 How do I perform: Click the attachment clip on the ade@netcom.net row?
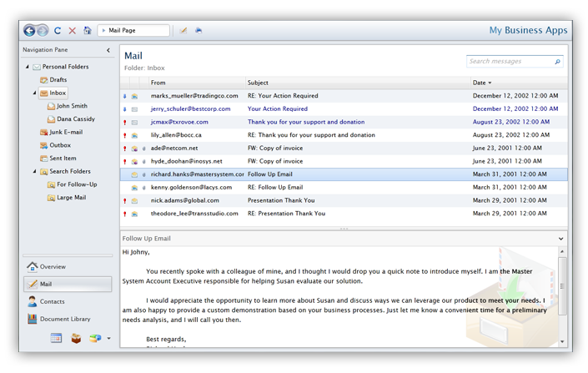pos(144,149)
